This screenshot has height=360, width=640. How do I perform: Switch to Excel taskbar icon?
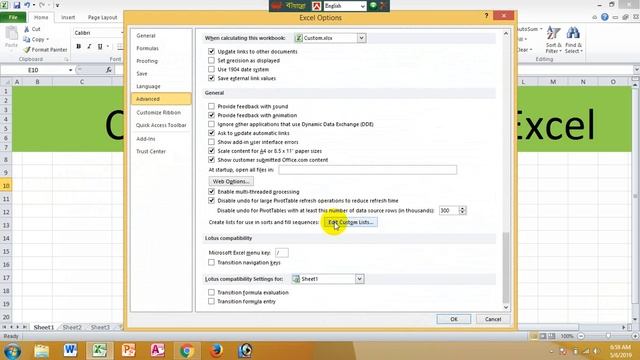[99, 350]
